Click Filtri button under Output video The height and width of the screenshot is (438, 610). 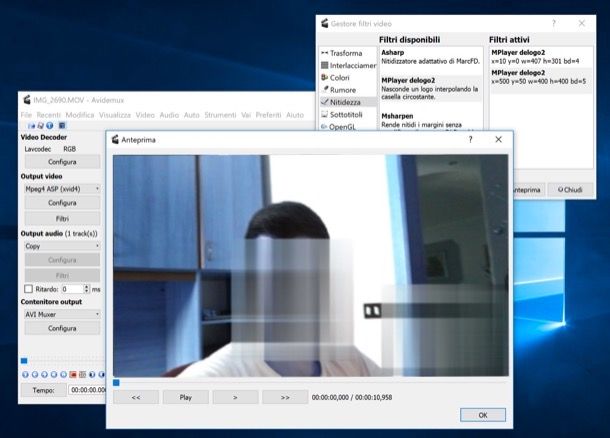coord(62,219)
